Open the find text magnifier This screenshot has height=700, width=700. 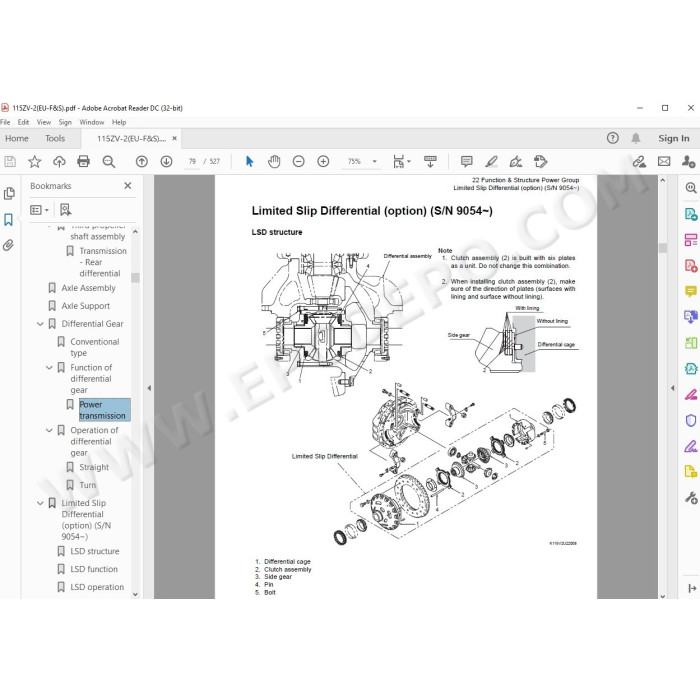108,162
